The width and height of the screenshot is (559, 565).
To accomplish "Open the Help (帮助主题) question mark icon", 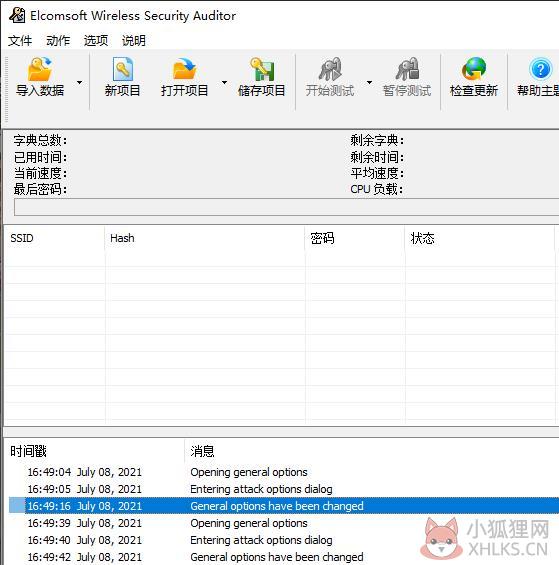I will point(540,69).
